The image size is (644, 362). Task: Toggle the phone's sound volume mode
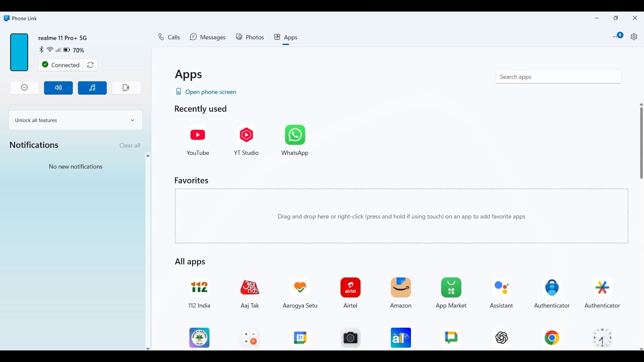click(x=58, y=88)
